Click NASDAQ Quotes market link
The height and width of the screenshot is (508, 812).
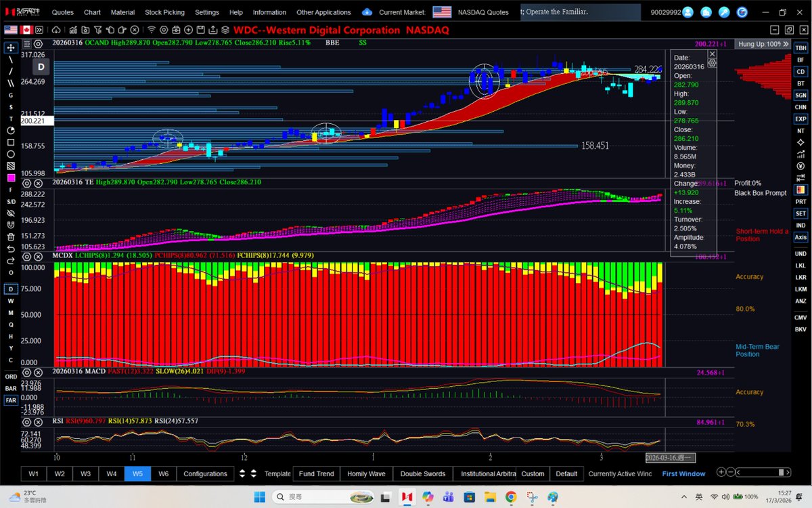(483, 12)
